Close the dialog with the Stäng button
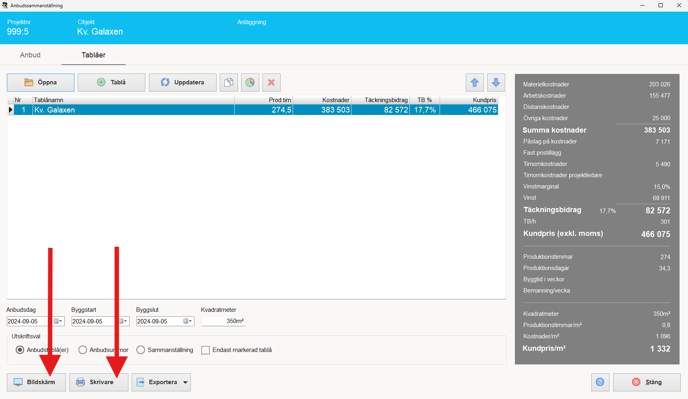This screenshot has width=688, height=399. (647, 382)
